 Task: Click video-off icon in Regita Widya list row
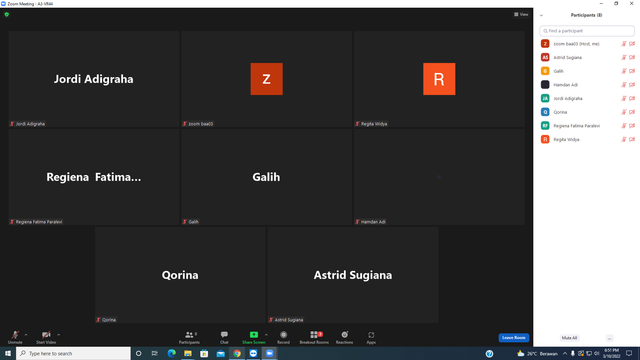click(x=632, y=139)
